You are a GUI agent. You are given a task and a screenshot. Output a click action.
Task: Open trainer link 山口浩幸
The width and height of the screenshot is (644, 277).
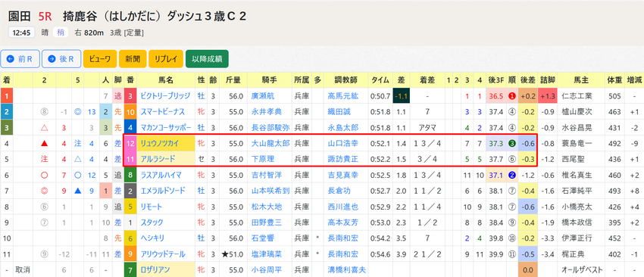pos(342,144)
